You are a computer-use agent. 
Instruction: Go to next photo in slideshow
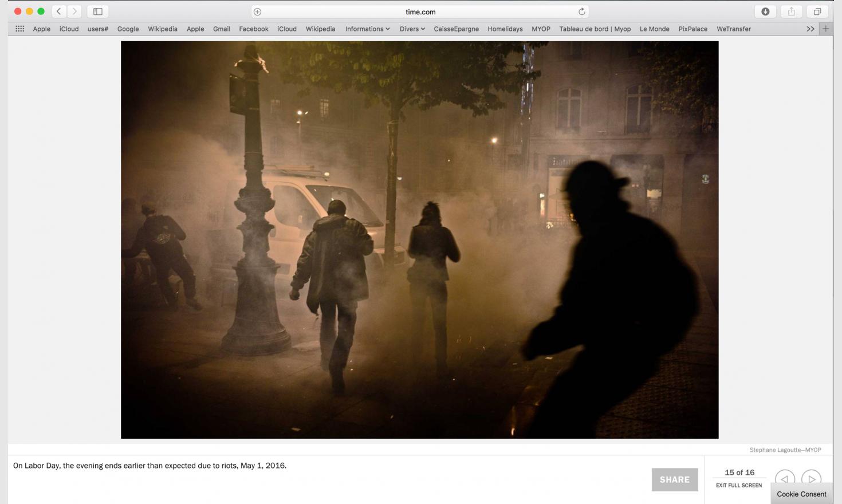pyautogui.click(x=812, y=479)
